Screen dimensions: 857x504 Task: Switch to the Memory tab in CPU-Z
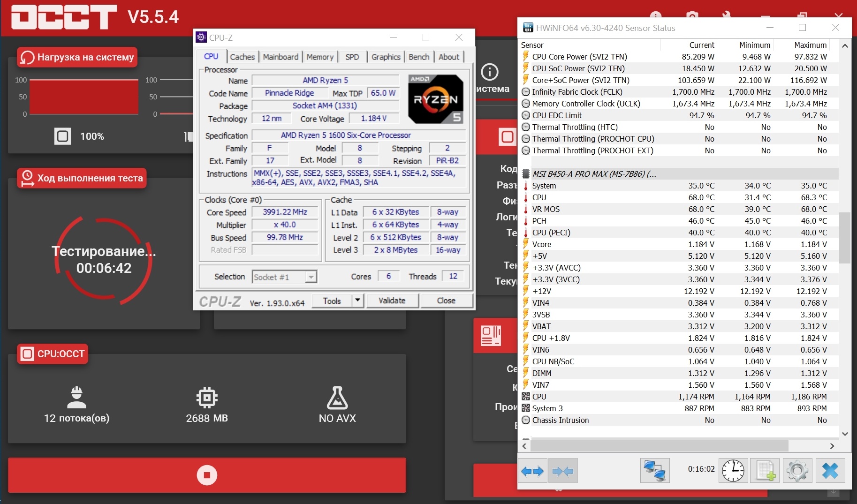pyautogui.click(x=320, y=57)
